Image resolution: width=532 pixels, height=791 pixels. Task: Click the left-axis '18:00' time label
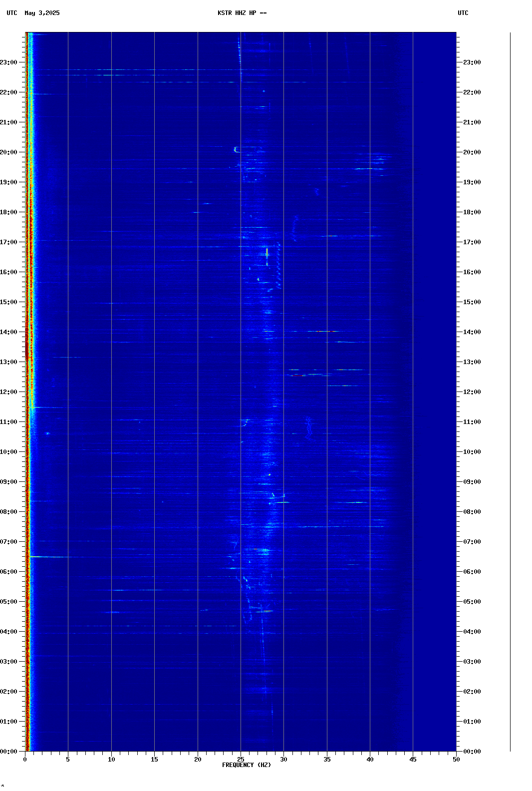tap(8, 212)
